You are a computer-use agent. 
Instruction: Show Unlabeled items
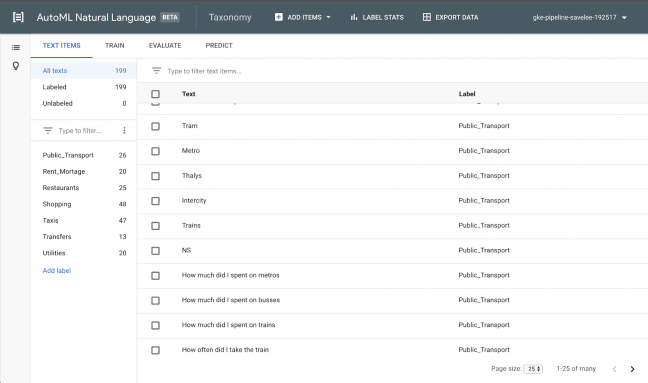point(84,103)
